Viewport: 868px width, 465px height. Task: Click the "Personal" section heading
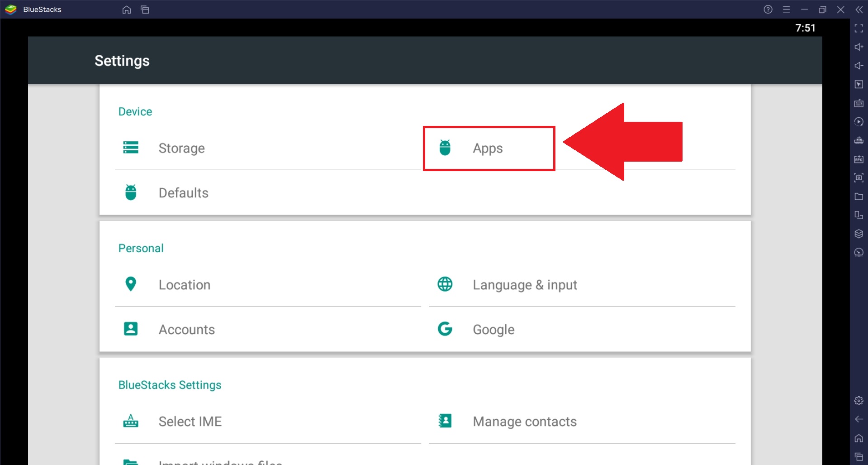(141, 249)
